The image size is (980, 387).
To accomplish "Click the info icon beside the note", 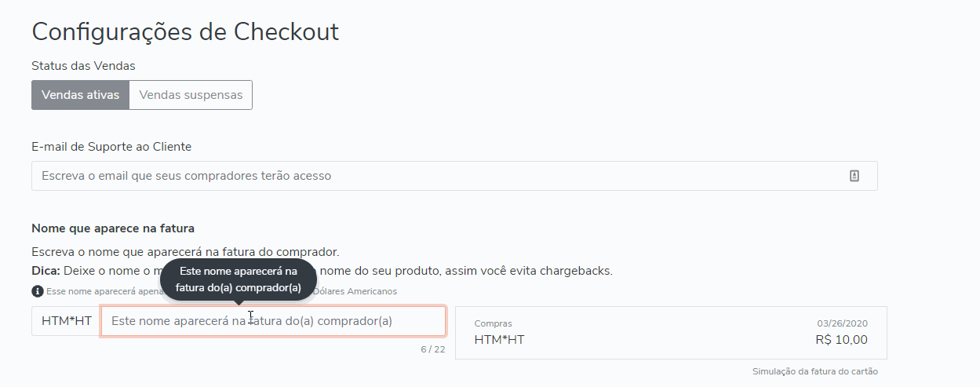I will point(37,291).
